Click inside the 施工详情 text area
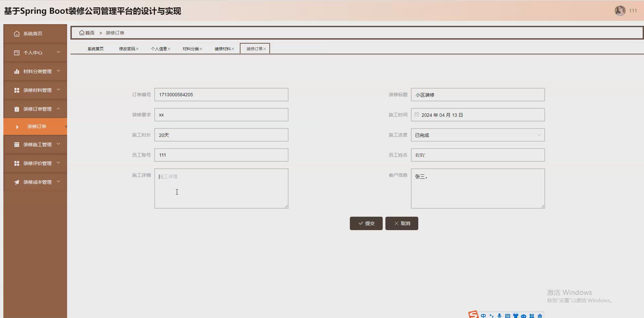Viewport: 644px width, 318px height. coord(221,188)
